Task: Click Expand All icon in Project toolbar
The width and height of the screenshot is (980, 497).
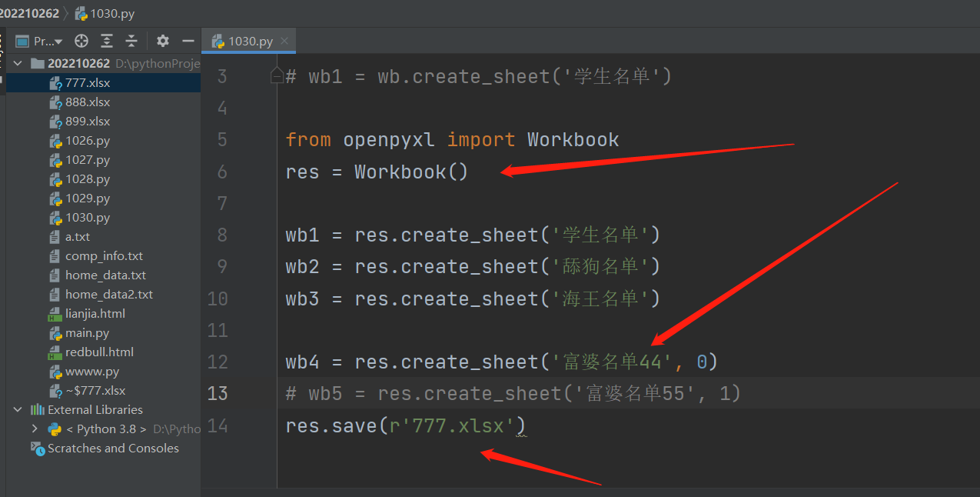Action: click(x=107, y=41)
